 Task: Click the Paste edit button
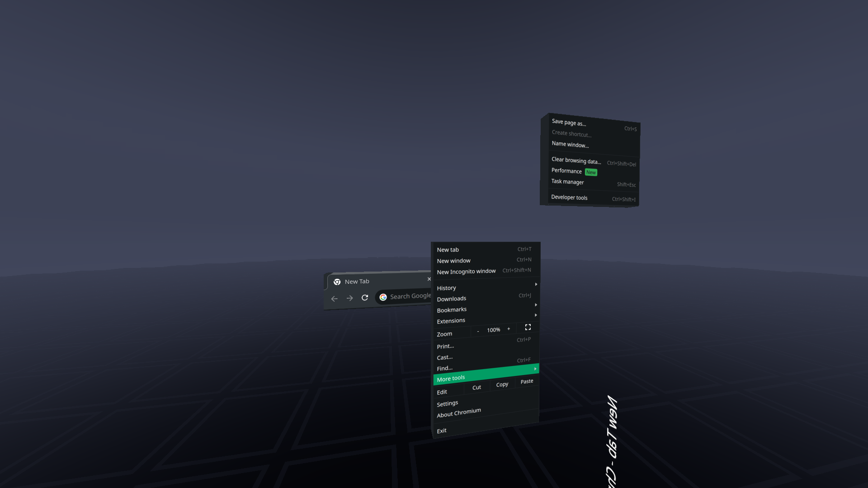[x=527, y=381]
